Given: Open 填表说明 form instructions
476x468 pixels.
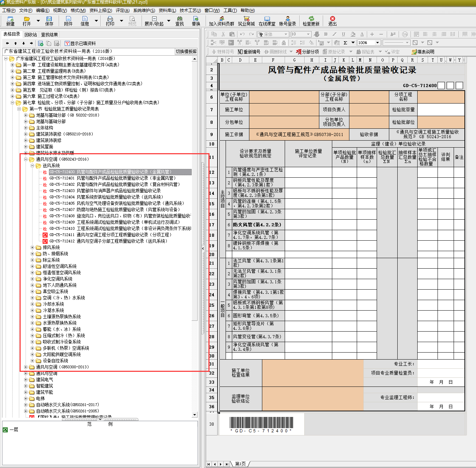Looking at the screenshot, I should [x=423, y=52].
